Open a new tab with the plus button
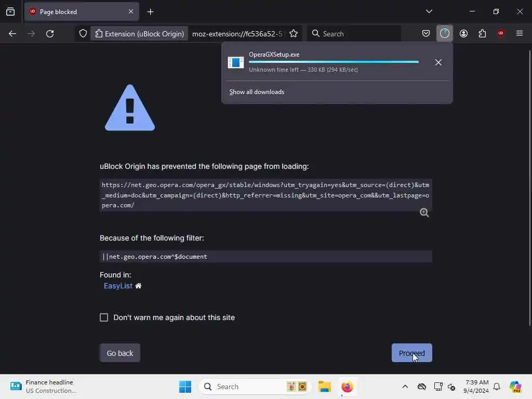This screenshot has height=399, width=532. pos(150,12)
